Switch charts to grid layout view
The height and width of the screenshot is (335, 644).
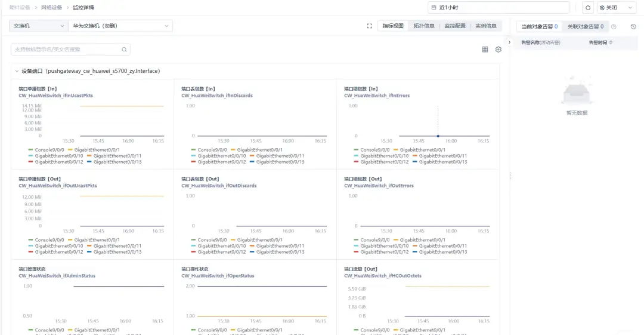tap(485, 50)
